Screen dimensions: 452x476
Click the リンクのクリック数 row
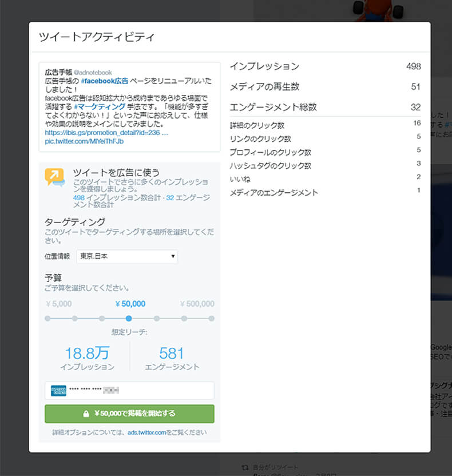tap(325, 138)
